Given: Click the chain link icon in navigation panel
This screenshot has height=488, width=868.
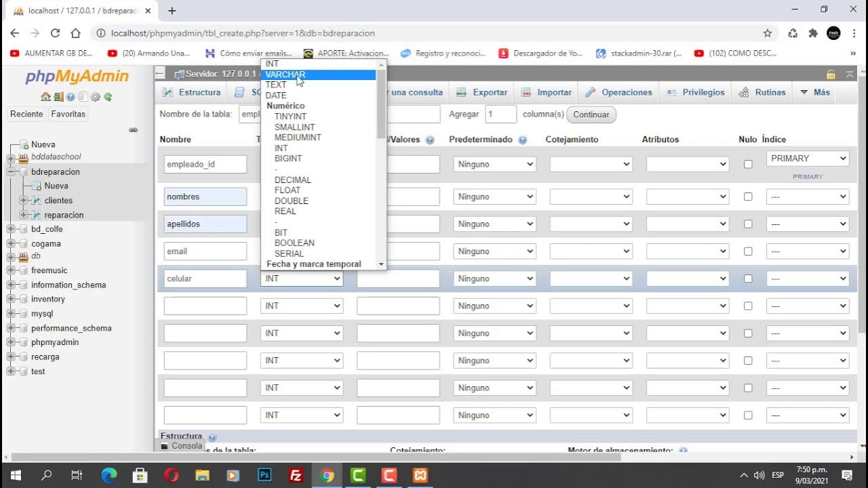Looking at the screenshot, I should 134,129.
